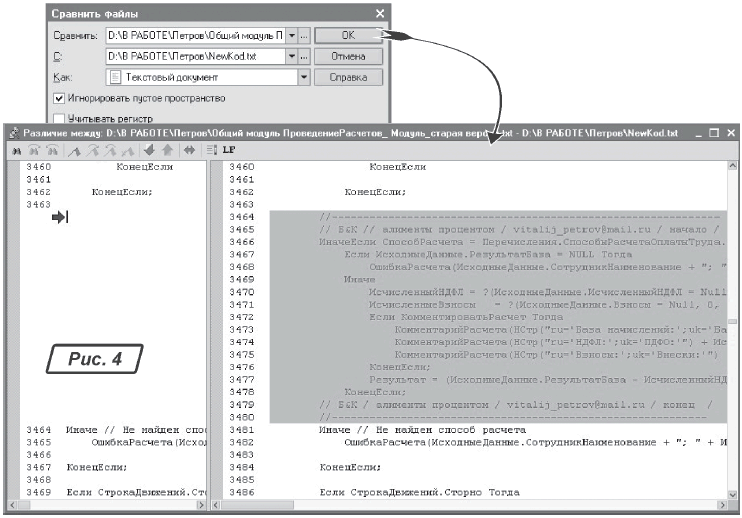This screenshot has height=518, width=742.
Task: Browse for second file with ellipsis button
Action: [x=304, y=56]
